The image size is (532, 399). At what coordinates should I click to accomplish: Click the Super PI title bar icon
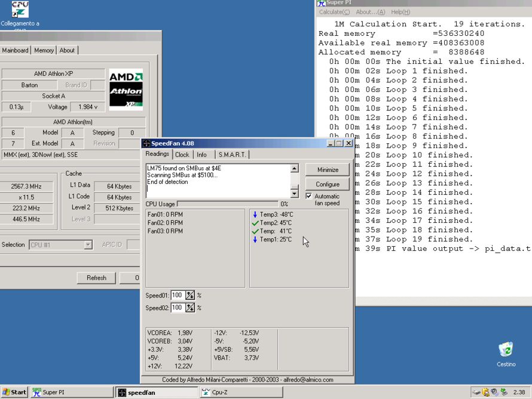point(321,3)
